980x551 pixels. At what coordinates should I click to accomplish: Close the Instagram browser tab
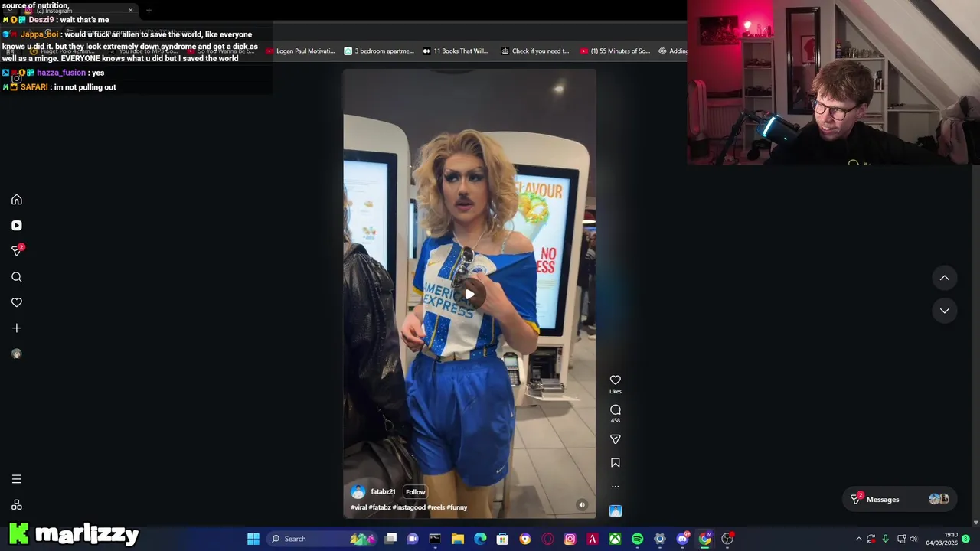point(130,11)
